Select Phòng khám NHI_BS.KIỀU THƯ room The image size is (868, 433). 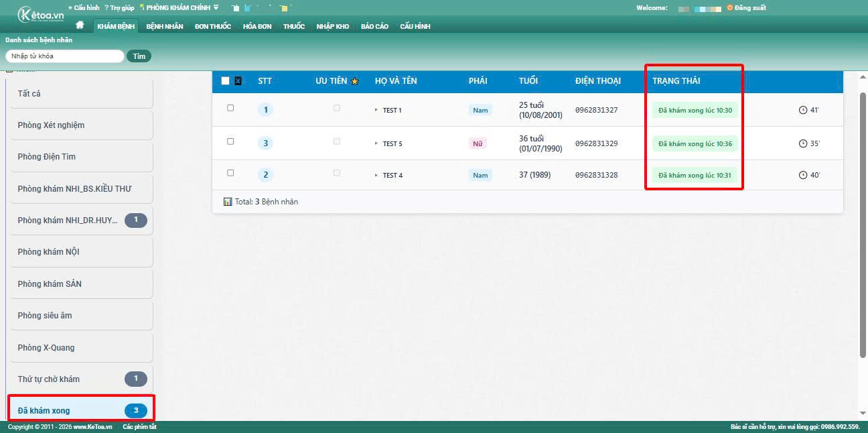(81, 189)
